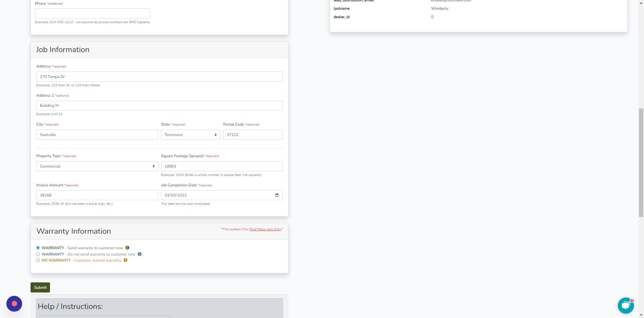
Task: Click the info icon for send warranty now
Action: [x=127, y=248]
